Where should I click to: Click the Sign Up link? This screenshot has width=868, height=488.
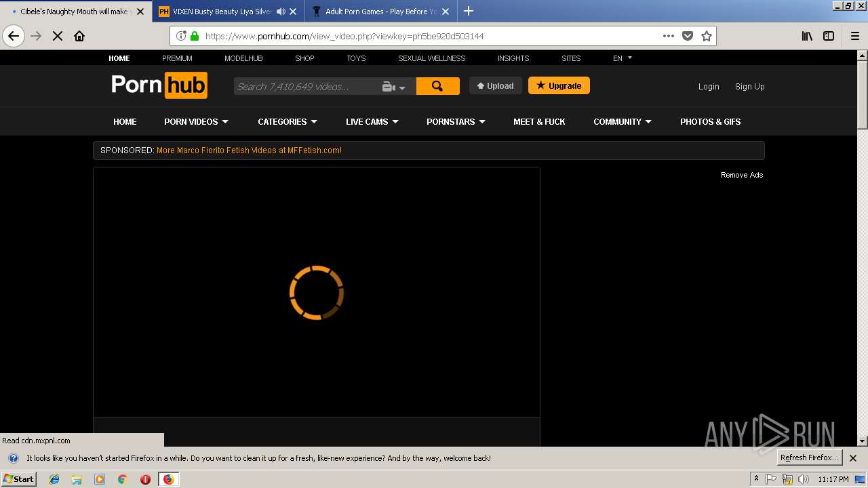click(749, 86)
